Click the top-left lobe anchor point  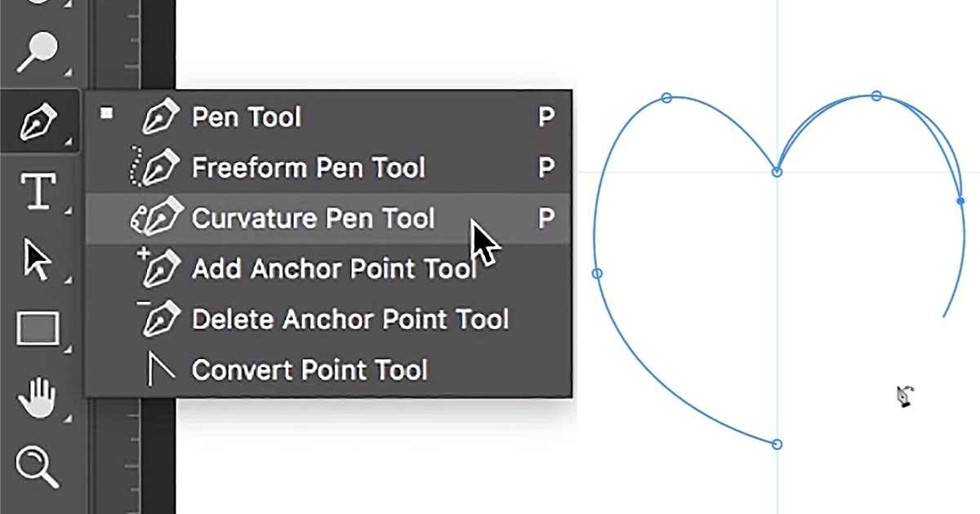[x=666, y=98]
